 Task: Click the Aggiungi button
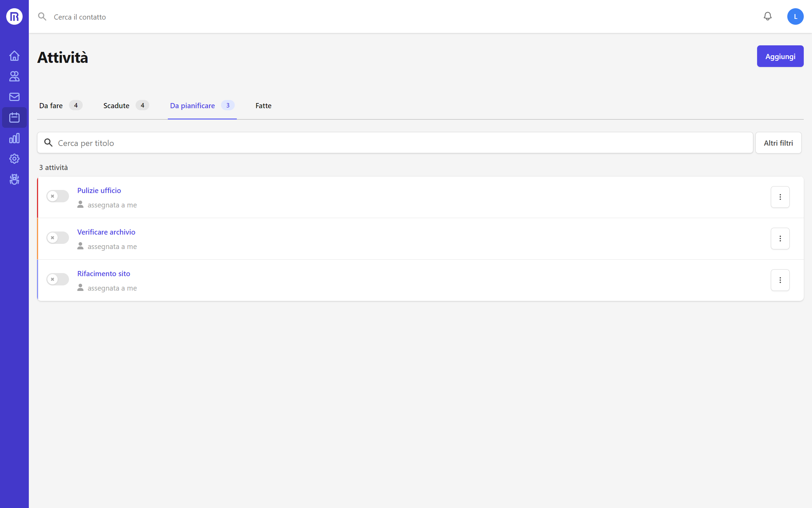point(780,56)
